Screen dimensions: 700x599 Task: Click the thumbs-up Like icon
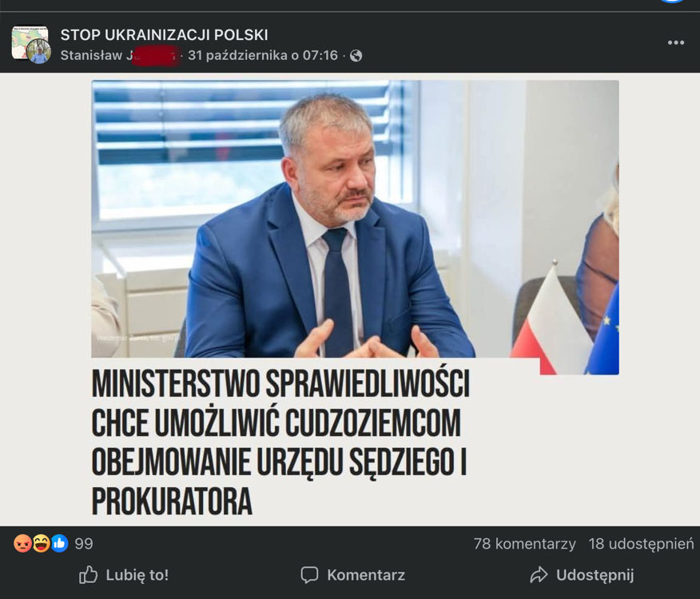88,575
